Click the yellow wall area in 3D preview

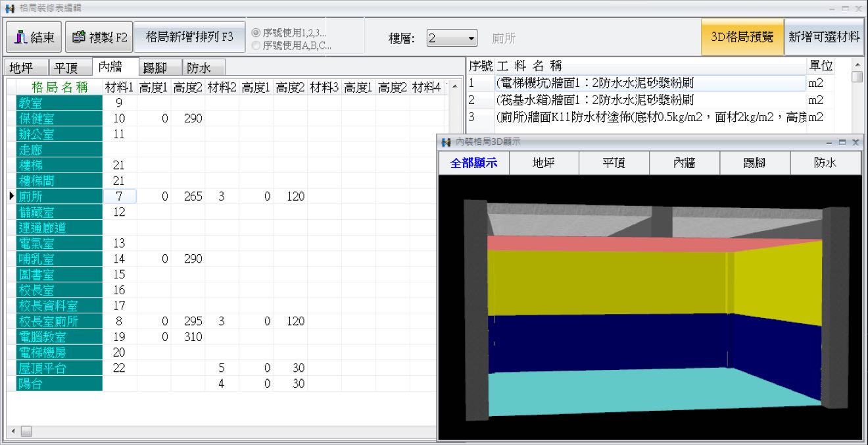click(x=605, y=283)
